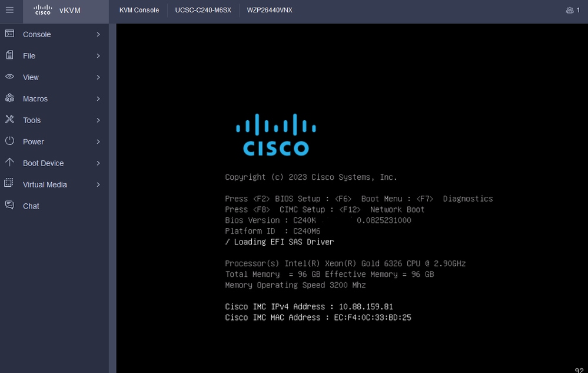Viewport: 588px width, 373px height.
Task: Click the Cisco vKVM logo
Action: (42, 10)
